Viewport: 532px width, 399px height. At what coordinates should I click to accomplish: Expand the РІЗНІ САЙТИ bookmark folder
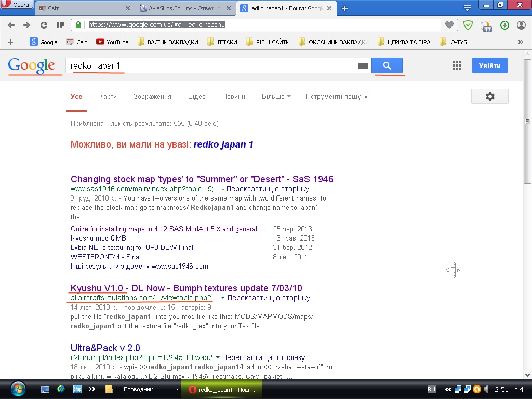click(268, 42)
